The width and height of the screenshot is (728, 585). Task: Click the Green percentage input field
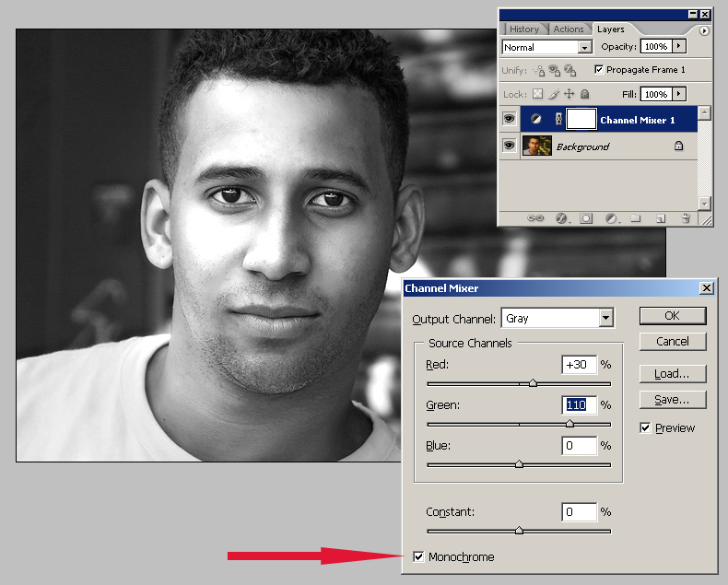pos(579,404)
